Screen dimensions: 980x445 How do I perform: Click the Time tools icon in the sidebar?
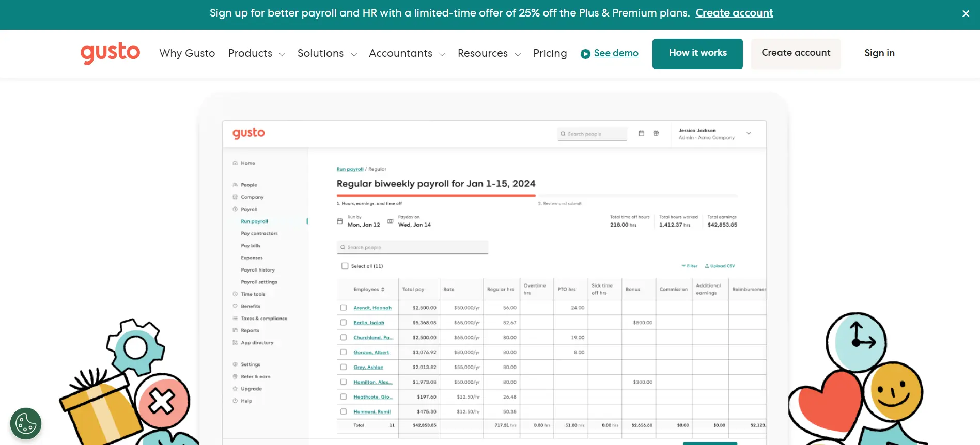pyautogui.click(x=235, y=294)
